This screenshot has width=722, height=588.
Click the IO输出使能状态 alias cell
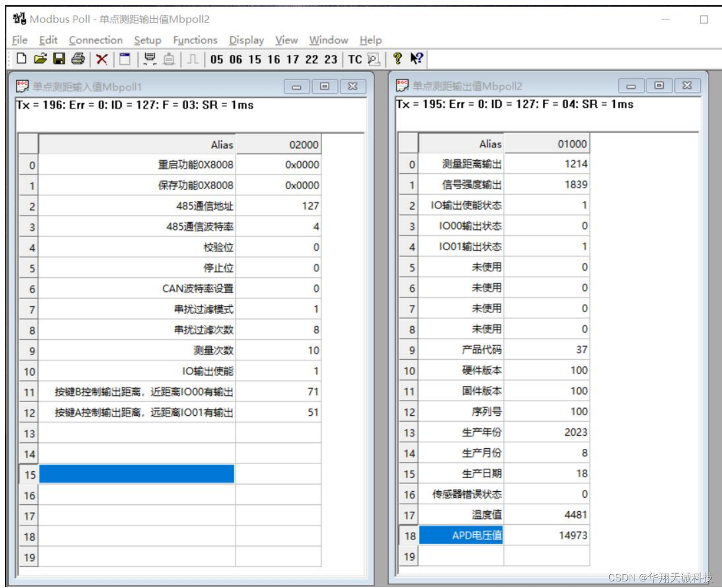coord(461,205)
